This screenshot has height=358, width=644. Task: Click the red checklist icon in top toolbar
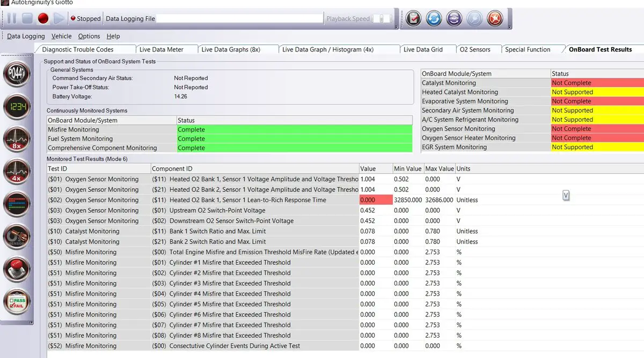(x=413, y=18)
